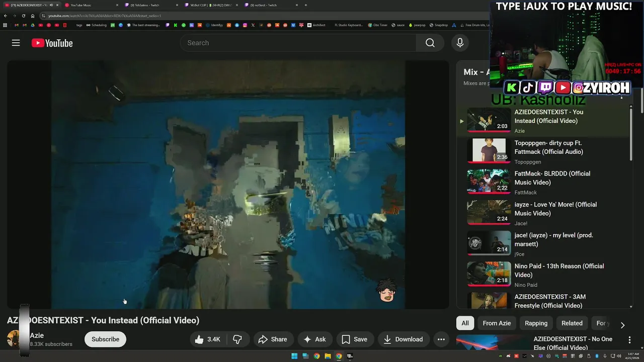Dislike the video with the thumbs-down icon
This screenshot has height=362, width=644.
pos(237,339)
